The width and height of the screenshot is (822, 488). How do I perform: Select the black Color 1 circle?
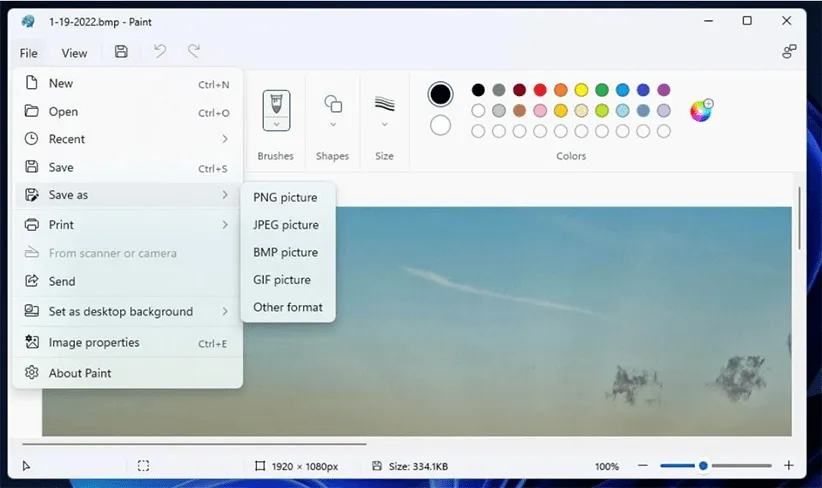[440, 94]
